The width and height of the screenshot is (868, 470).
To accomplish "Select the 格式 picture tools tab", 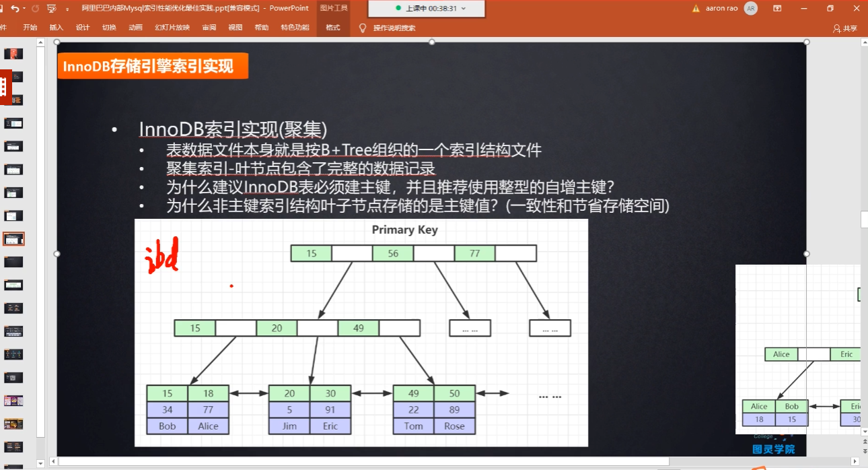I will [332, 28].
